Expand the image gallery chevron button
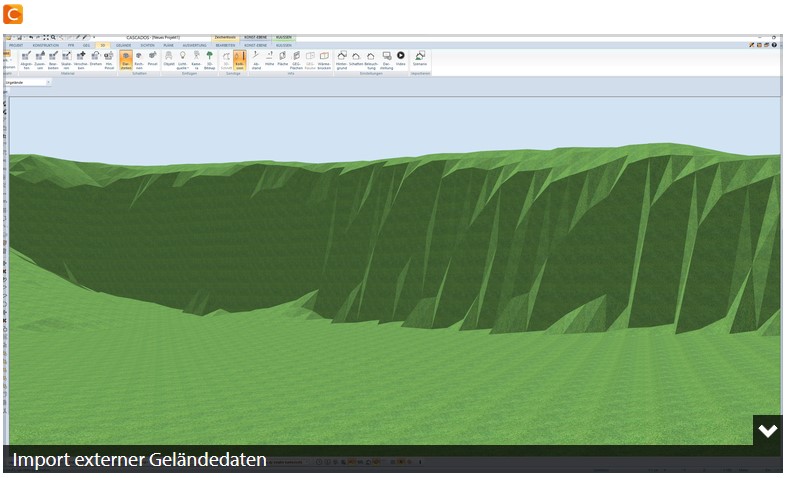 [x=767, y=430]
